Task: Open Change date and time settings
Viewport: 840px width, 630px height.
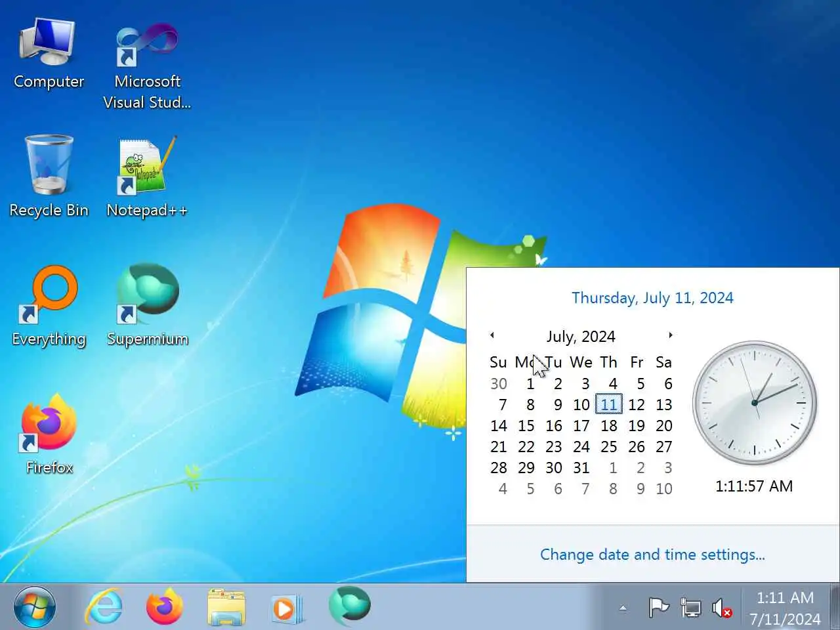Action: click(652, 555)
